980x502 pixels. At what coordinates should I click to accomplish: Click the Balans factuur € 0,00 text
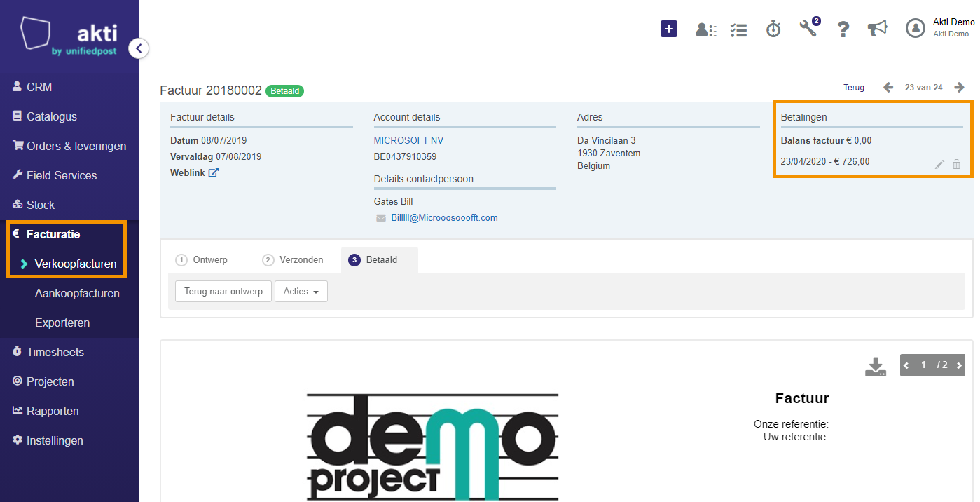[x=827, y=140]
